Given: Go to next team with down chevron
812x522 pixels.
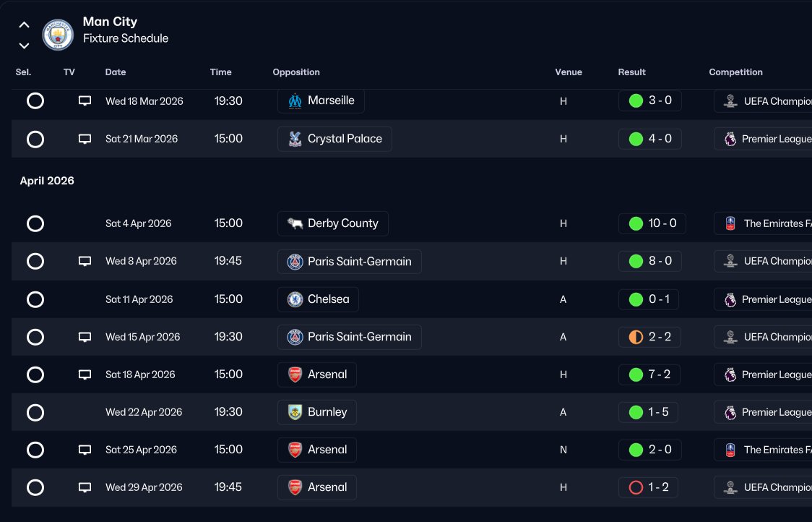Looking at the screenshot, I should coord(24,46).
